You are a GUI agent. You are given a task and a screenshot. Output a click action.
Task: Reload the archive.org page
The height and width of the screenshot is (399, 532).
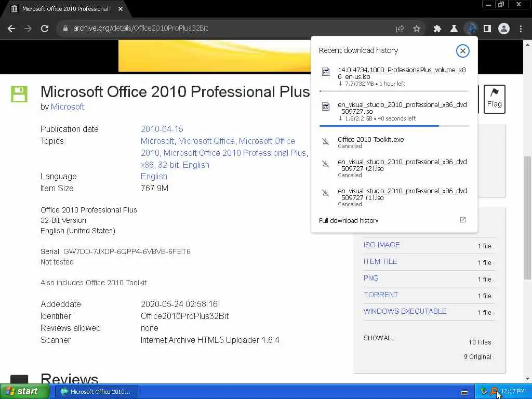click(45, 29)
